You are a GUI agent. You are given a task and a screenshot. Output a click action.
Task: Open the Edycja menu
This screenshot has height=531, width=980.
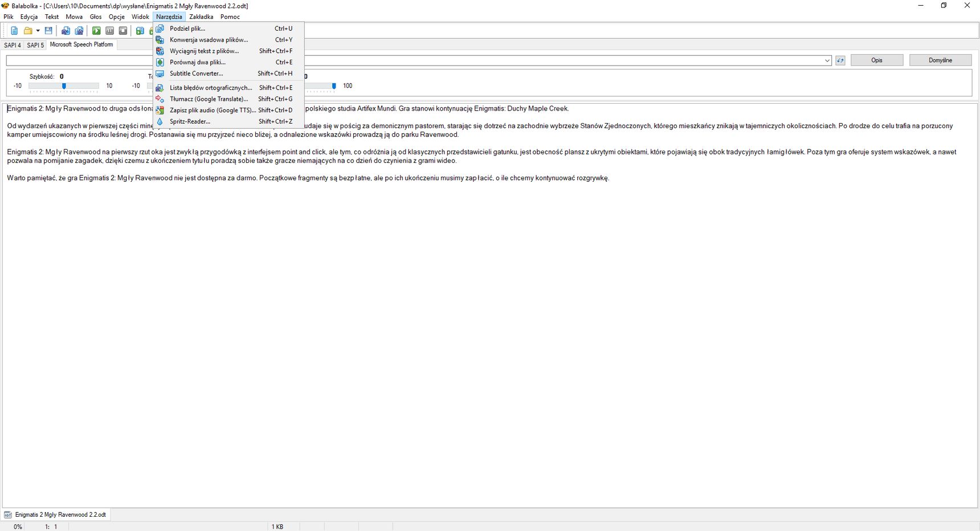[x=29, y=17]
